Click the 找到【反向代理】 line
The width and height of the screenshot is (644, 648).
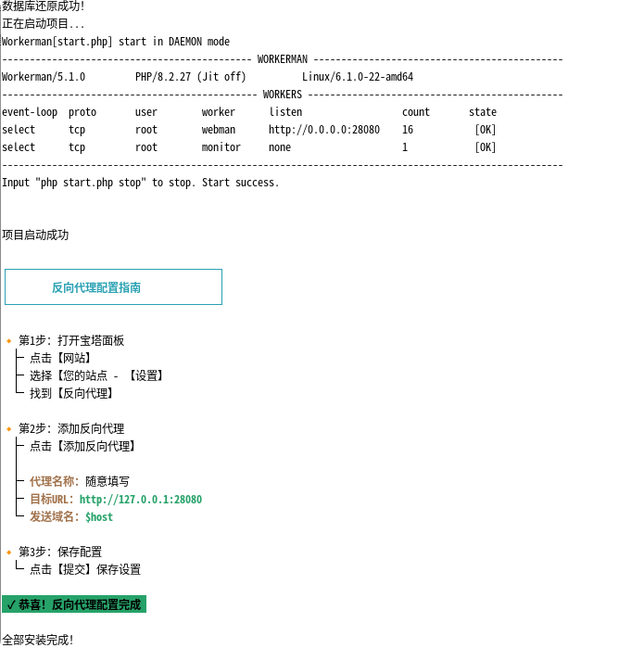coord(71,393)
